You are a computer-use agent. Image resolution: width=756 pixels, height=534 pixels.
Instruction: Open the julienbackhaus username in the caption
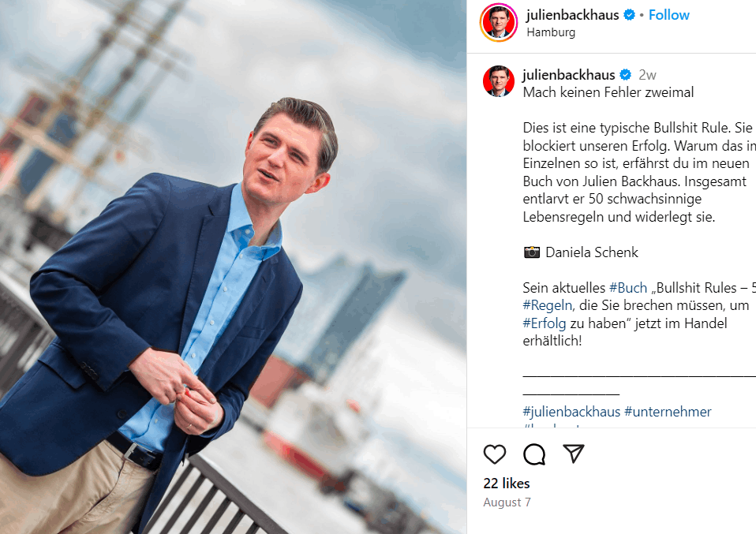point(569,75)
